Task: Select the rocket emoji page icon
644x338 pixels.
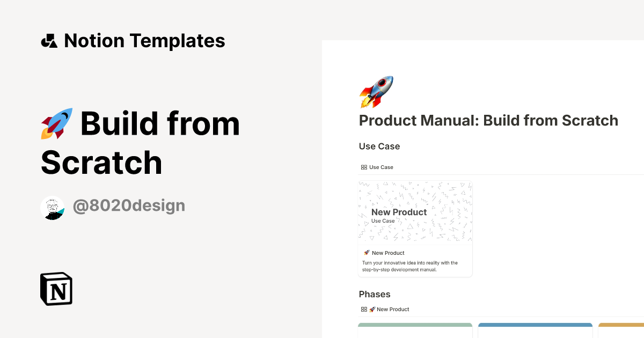Action: [x=375, y=90]
